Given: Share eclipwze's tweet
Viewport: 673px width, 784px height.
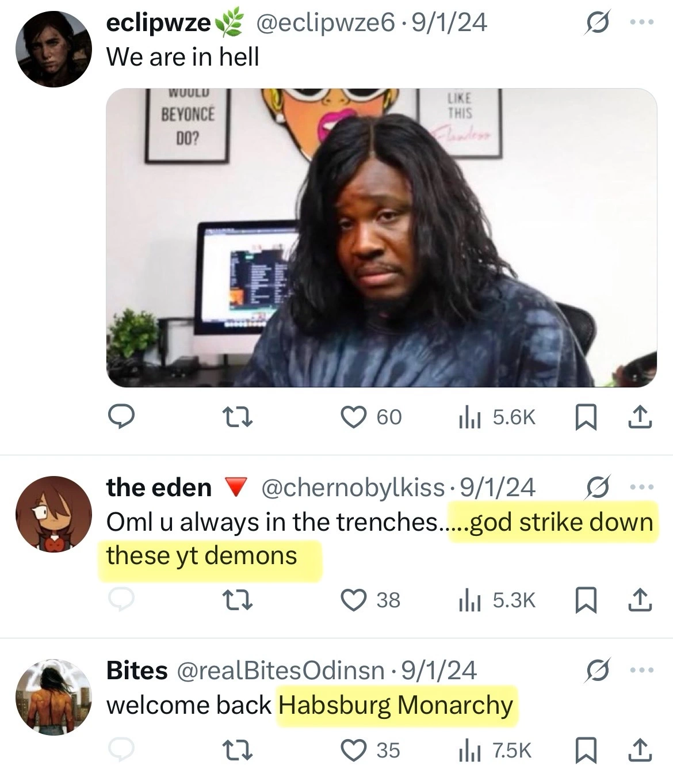Looking at the screenshot, I should [640, 417].
